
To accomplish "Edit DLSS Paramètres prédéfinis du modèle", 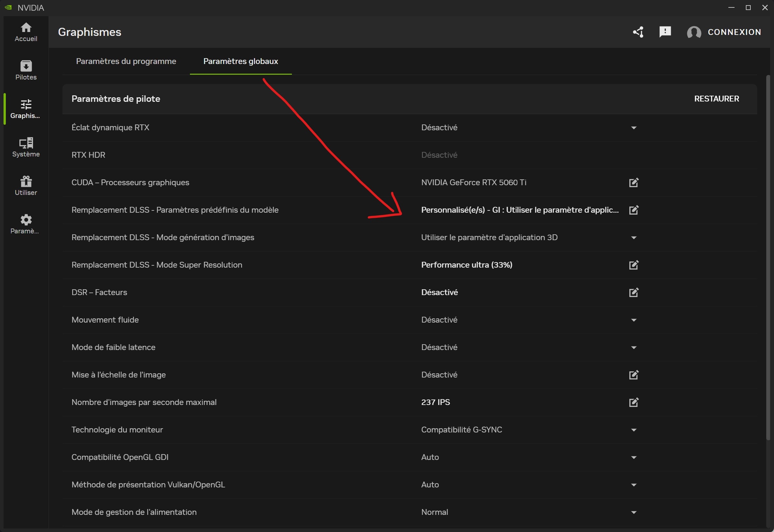I will click(x=634, y=210).
